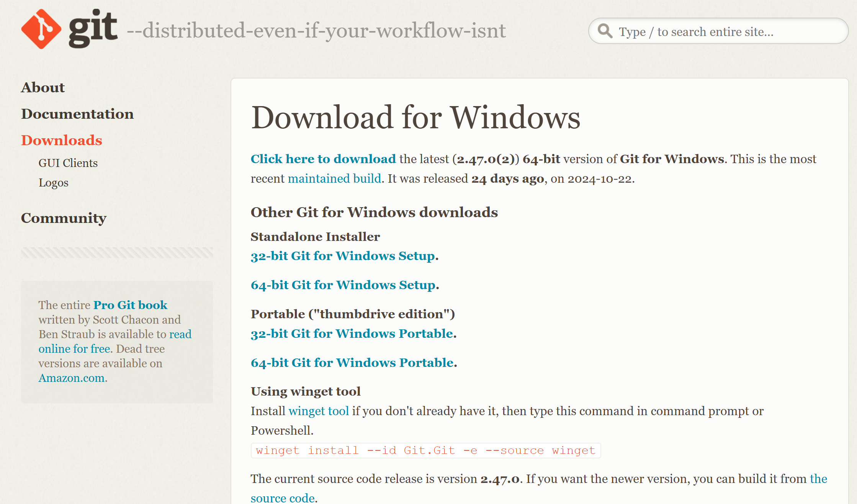
Task: Download 32-bit Git for Windows Portable
Action: tap(352, 334)
